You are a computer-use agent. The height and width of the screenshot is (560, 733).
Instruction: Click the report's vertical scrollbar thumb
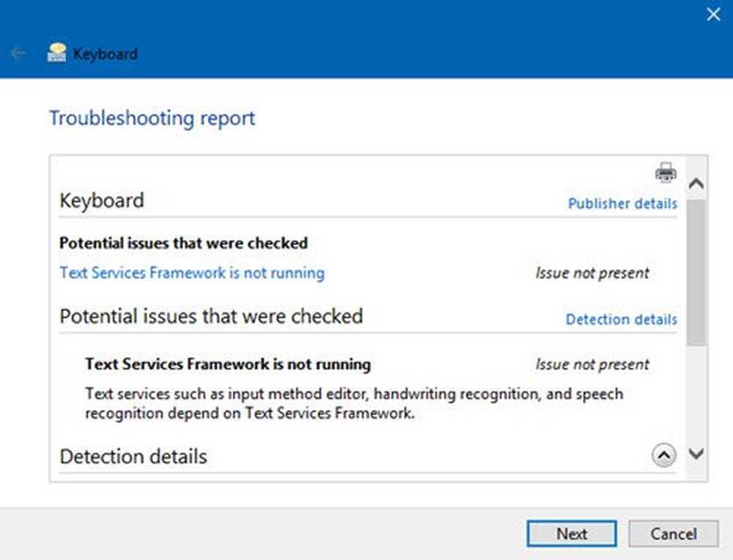click(696, 271)
